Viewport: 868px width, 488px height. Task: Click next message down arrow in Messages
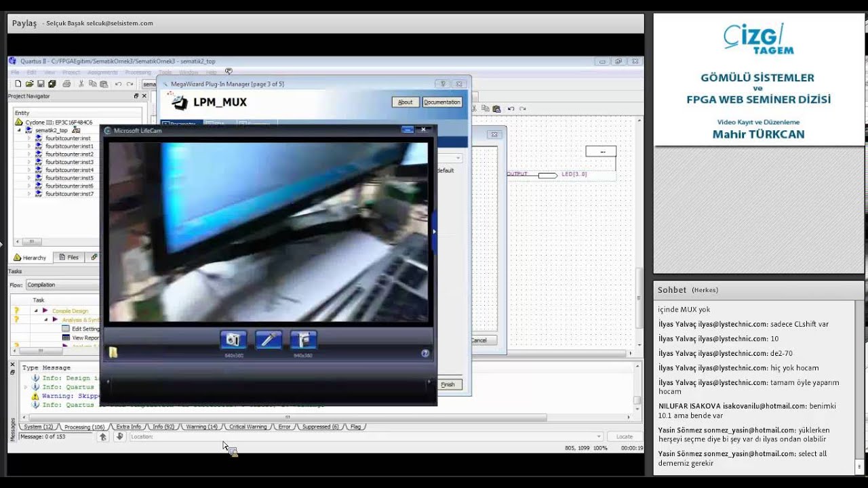[119, 436]
